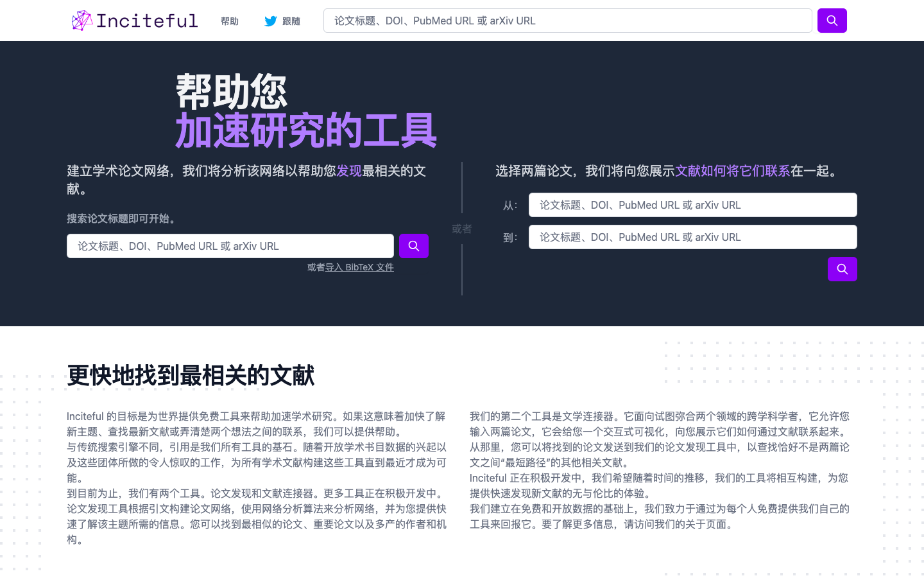Click the 跟随 link next to the Twitter icon
This screenshot has width=924, height=578.
[290, 21]
